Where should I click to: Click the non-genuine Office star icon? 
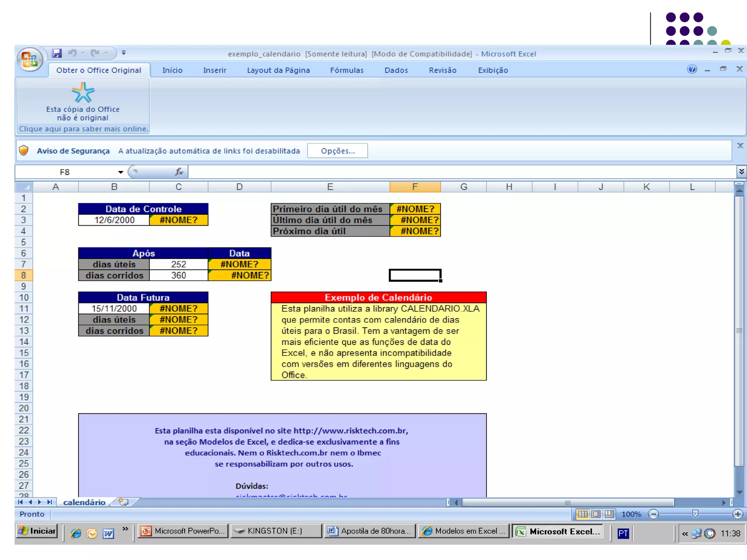coord(83,93)
